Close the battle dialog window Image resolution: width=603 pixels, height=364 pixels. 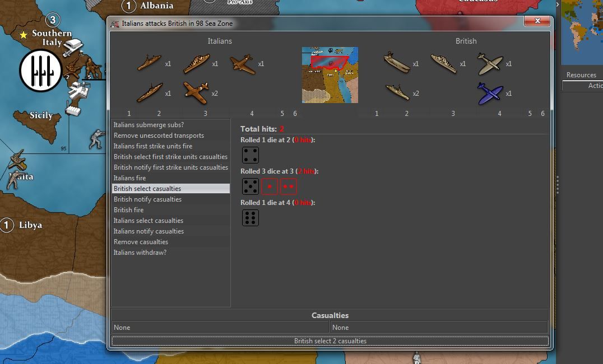pyautogui.click(x=537, y=21)
